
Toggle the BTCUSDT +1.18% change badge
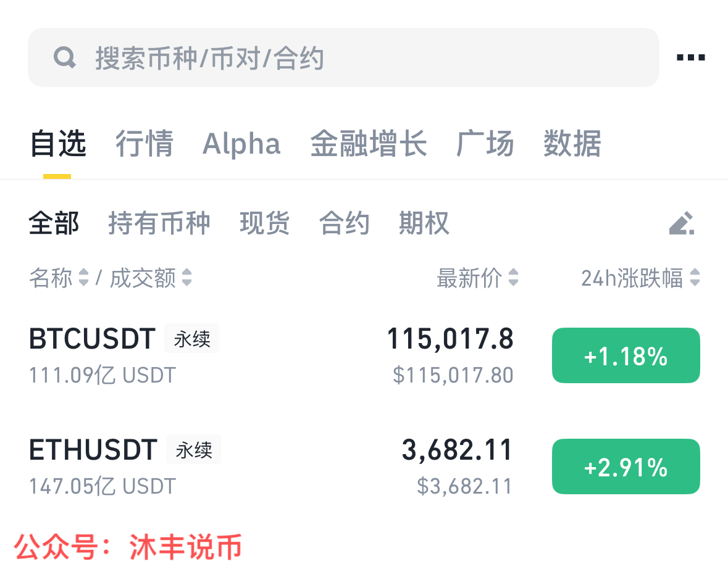click(x=625, y=356)
